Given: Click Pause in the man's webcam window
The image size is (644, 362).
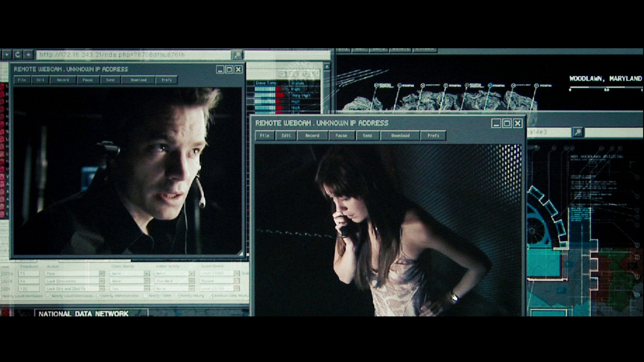Looking at the screenshot, I should pyautogui.click(x=88, y=80).
